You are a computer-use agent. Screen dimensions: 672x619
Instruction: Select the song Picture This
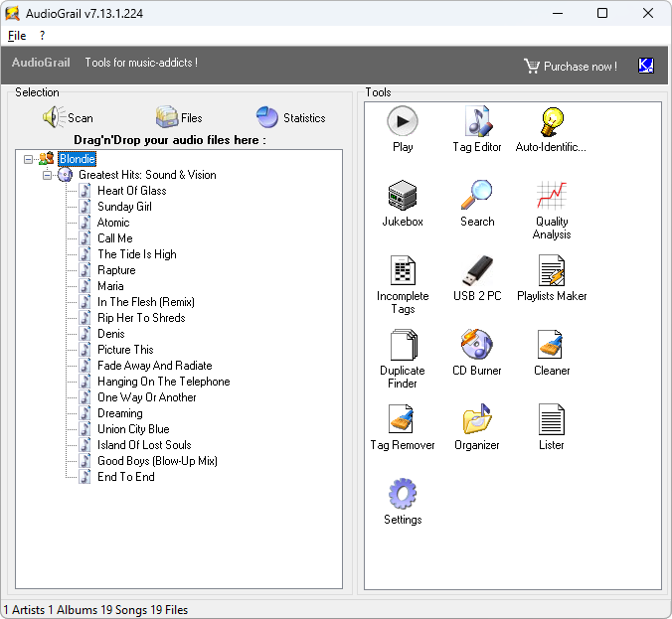click(x=125, y=349)
